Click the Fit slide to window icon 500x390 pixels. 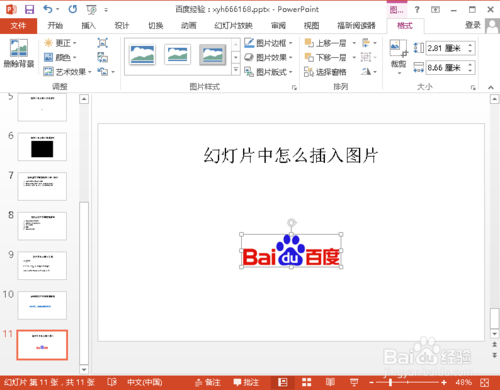(485, 382)
